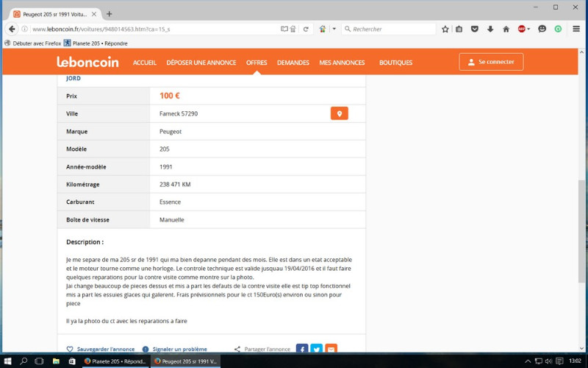Click Signaler un problème link
Viewport: 588px width, 368px height.
pyautogui.click(x=175, y=349)
